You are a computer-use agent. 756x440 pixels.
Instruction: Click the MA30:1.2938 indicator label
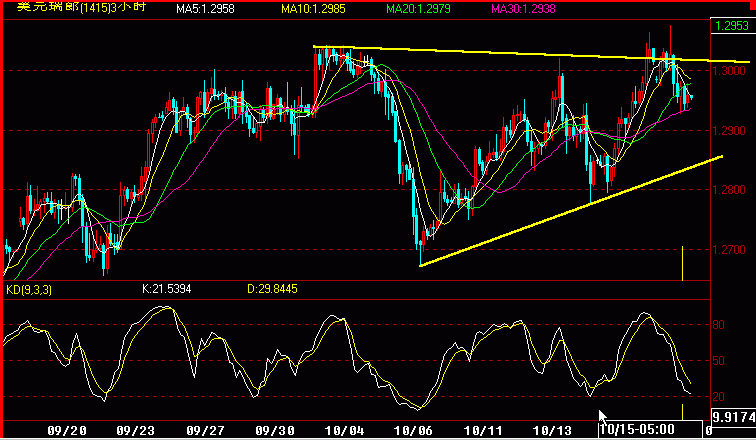[x=523, y=9]
